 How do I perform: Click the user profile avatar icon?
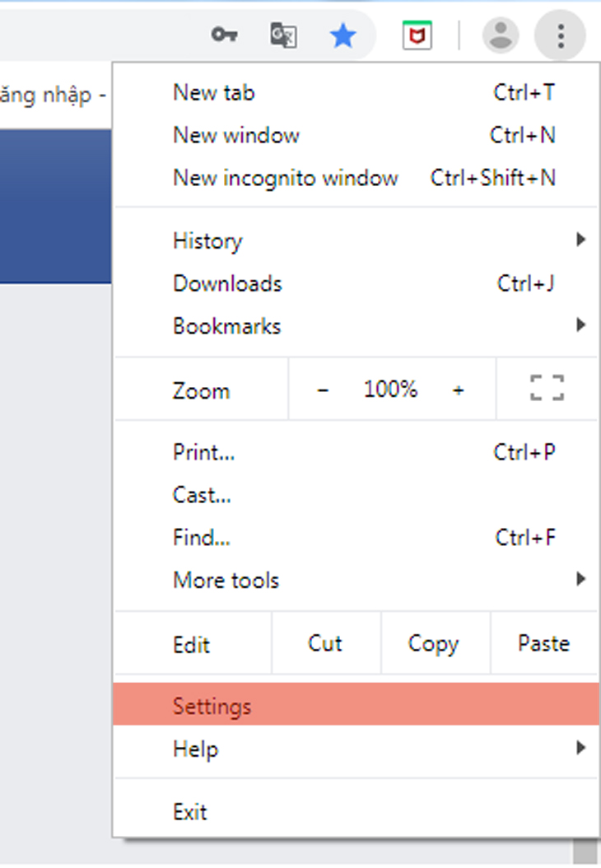[501, 35]
